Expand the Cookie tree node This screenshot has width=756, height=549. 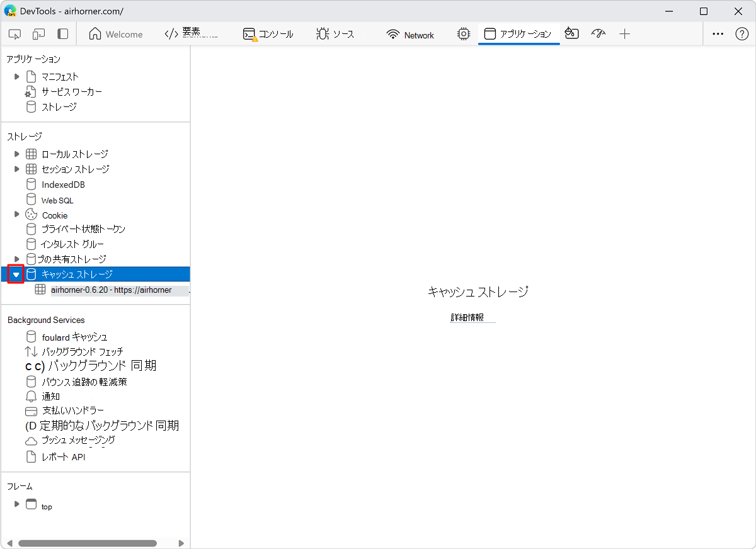[17, 215]
